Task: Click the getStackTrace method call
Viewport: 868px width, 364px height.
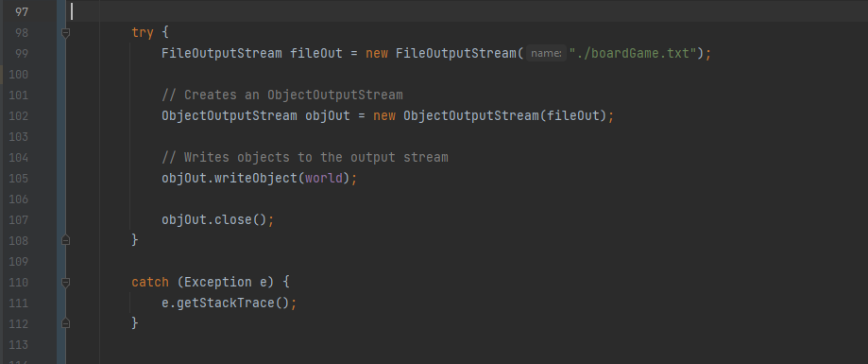Action: pyautogui.click(x=226, y=303)
